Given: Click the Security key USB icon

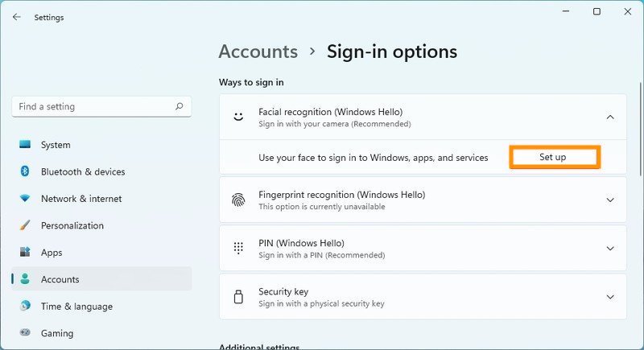Looking at the screenshot, I should 238,297.
